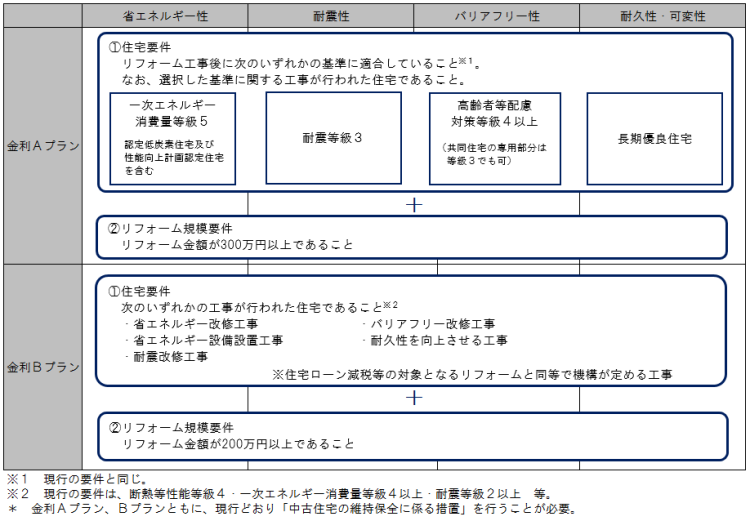The width and height of the screenshot is (750, 521).
Task: Click the line リフォーム工事後に次のいずれかの基準に適合
Action: point(301,63)
